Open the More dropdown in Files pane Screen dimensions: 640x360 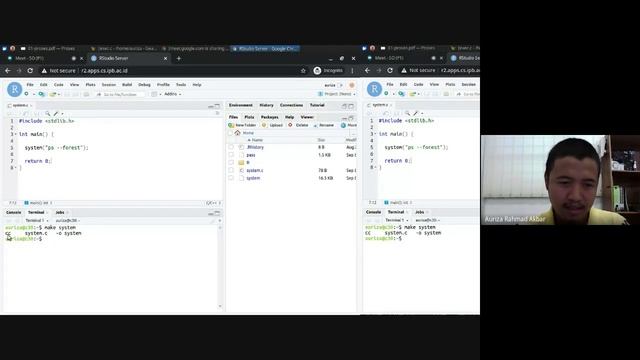349,125
